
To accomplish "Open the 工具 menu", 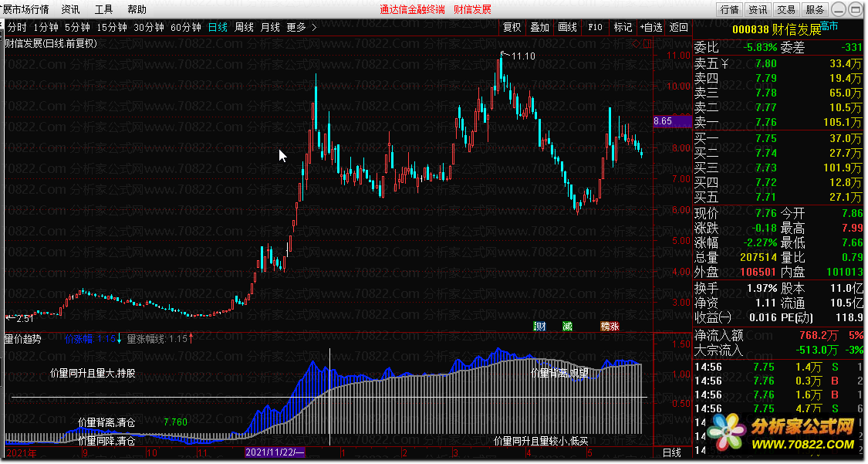I will (x=103, y=9).
